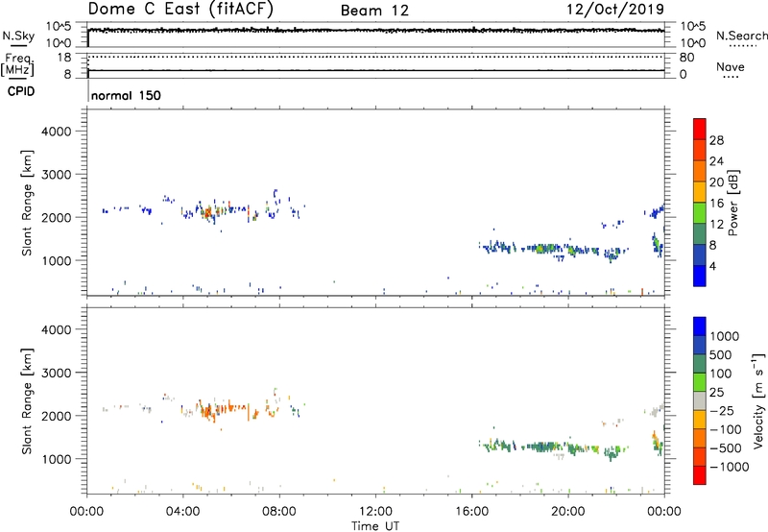768x532 pixels.
Task: Click the "16:00" time axis label
Action: pos(471,512)
